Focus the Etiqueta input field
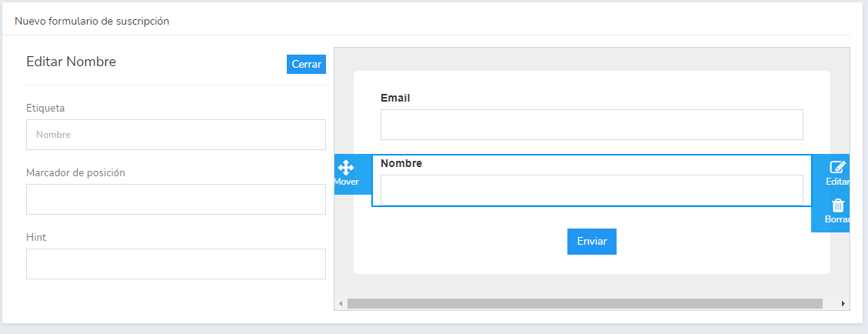 176,135
